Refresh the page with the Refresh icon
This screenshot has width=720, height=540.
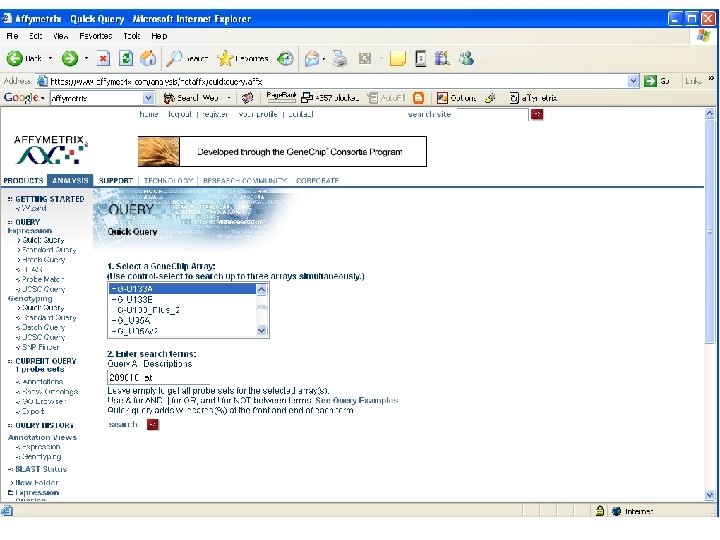pyautogui.click(x=126, y=58)
